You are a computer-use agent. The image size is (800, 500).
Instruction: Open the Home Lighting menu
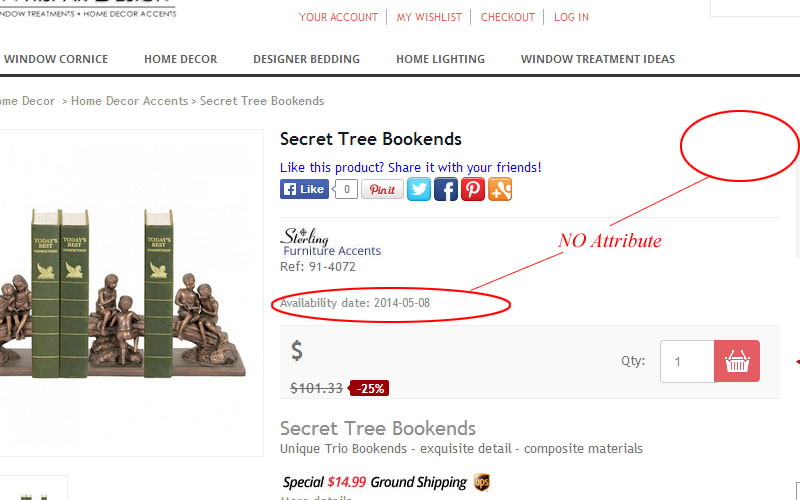pyautogui.click(x=440, y=59)
